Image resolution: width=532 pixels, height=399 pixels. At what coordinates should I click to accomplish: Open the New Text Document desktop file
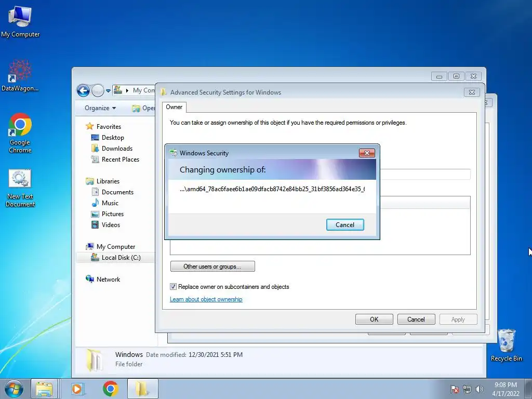pyautogui.click(x=20, y=188)
